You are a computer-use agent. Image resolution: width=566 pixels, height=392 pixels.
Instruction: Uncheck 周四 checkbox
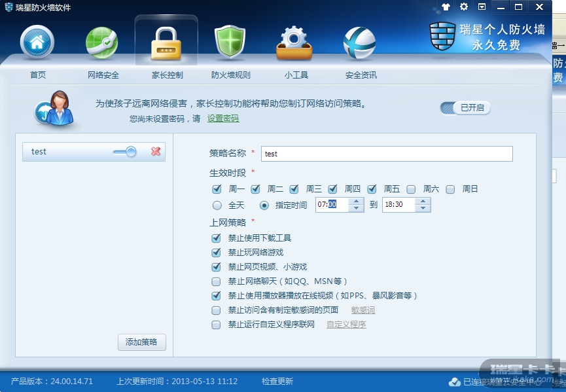333,188
